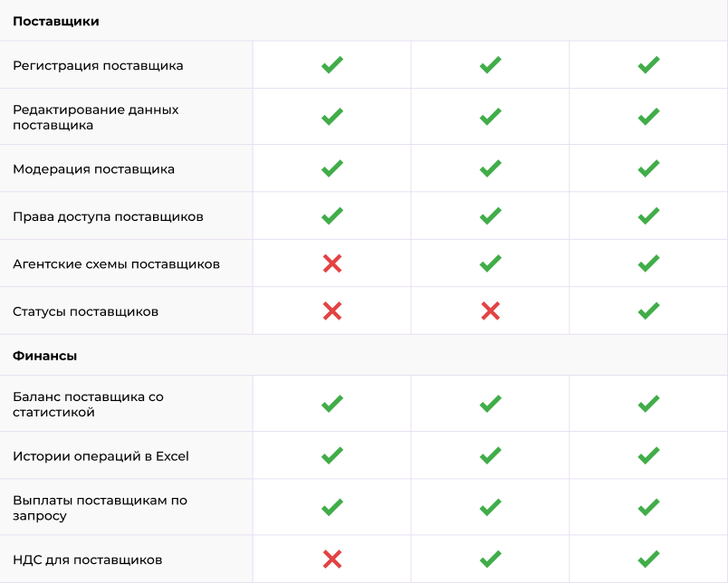
Task: Click last-column check for Права доступа поставщиков
Action: [x=648, y=216]
